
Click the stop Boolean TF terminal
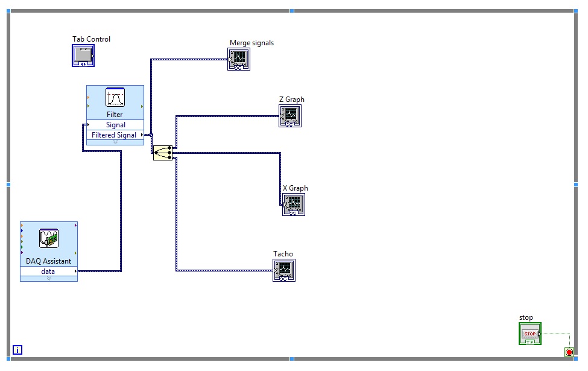pos(529,333)
